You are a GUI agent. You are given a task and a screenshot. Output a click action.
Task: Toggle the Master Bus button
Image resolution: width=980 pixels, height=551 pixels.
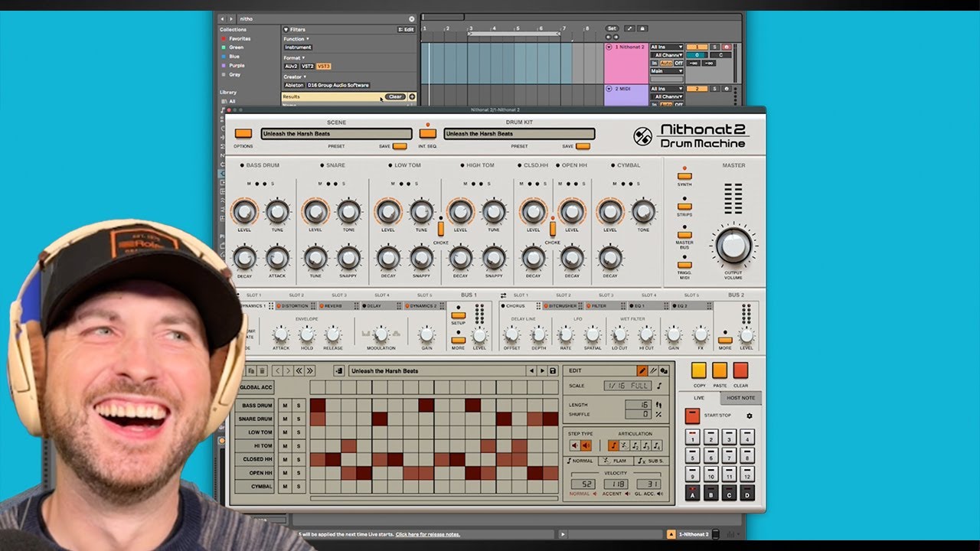(x=684, y=235)
